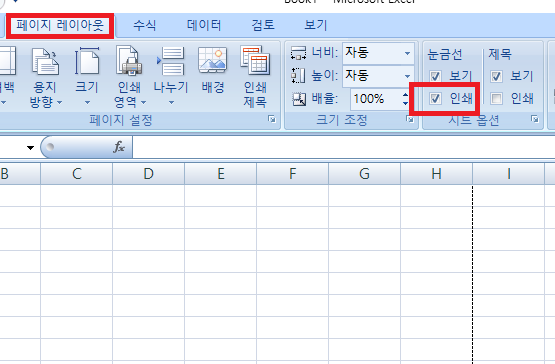Expand the Name Box dropdown arrow

30,147
